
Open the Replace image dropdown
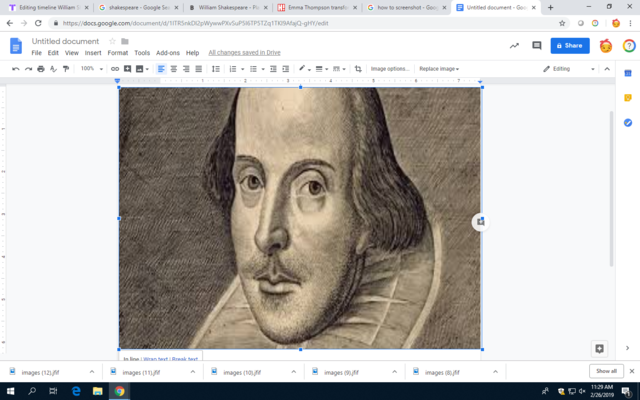click(x=439, y=69)
